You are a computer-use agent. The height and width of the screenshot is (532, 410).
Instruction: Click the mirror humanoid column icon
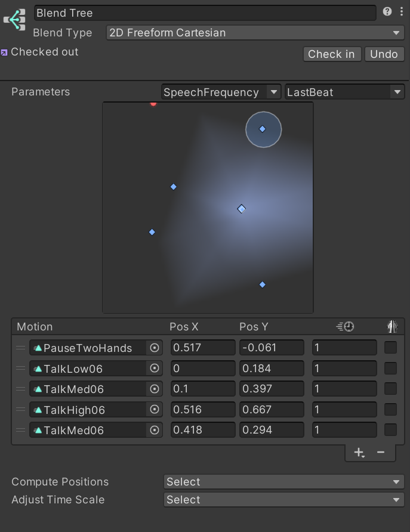click(x=392, y=326)
